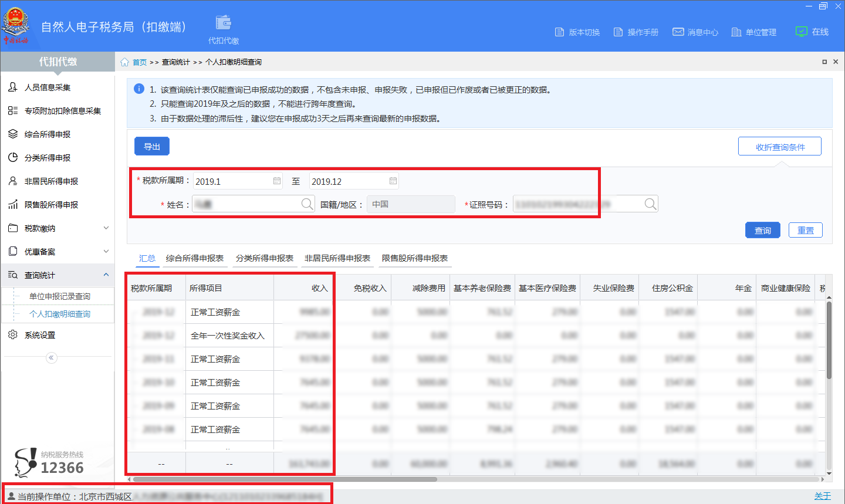This screenshot has width=845, height=504.
Task: Expand the 税款缴纳 menu
Action: pos(106,228)
